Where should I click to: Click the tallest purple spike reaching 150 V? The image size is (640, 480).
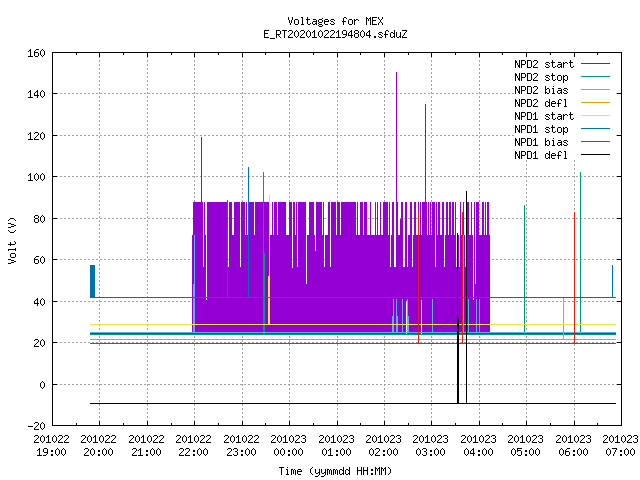coord(396,137)
